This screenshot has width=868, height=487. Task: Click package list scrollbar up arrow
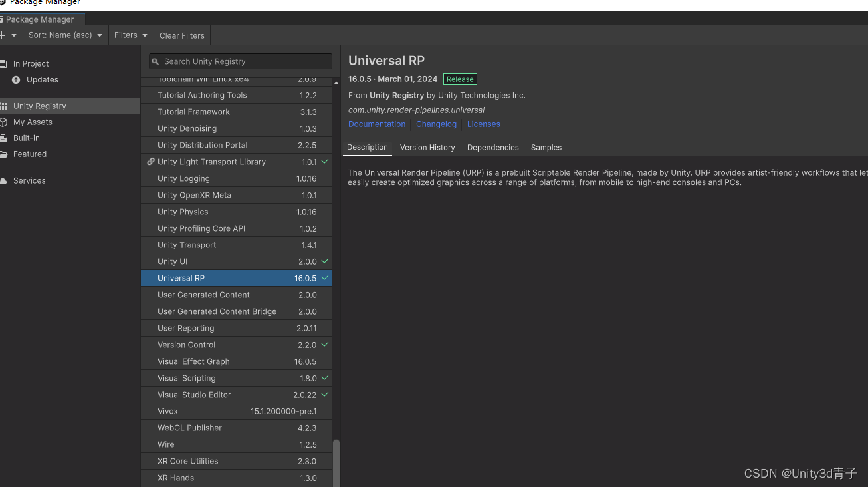tap(336, 82)
